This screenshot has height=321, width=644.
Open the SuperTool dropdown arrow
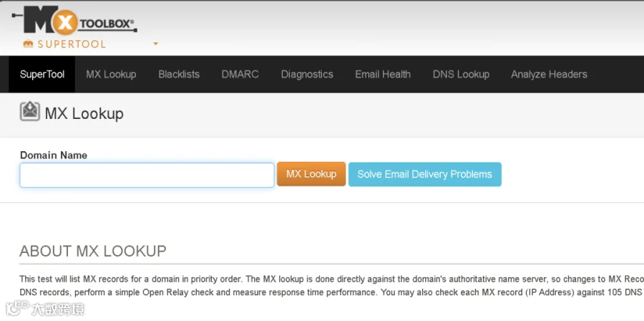pos(156,44)
